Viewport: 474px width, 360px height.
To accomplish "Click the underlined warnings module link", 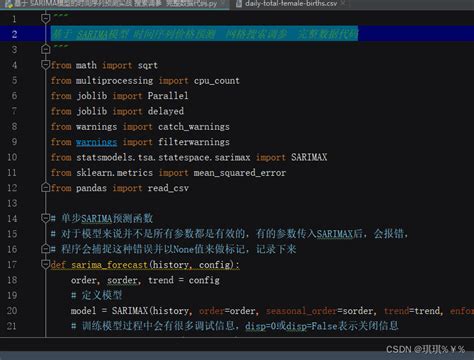I will coord(96,142).
